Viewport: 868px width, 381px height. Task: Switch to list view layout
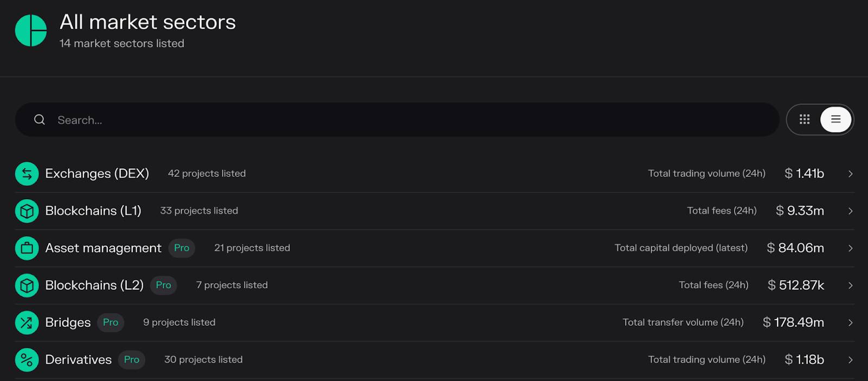(x=836, y=119)
